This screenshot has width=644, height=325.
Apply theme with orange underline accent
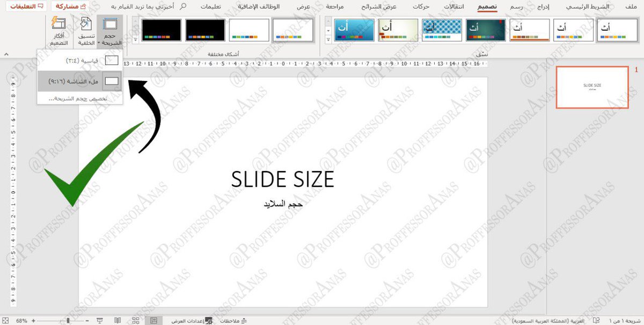tap(530, 30)
